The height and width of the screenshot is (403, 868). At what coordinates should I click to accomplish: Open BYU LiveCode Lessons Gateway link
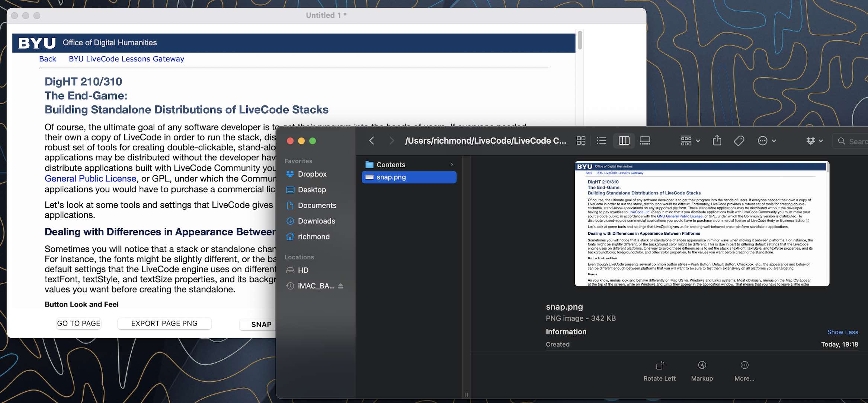pyautogui.click(x=126, y=59)
